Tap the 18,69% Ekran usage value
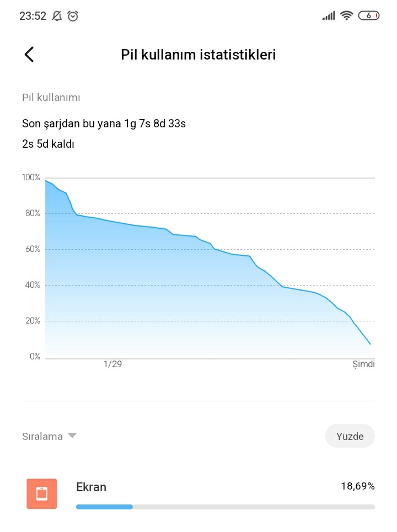The height and width of the screenshot is (532, 397). click(358, 486)
